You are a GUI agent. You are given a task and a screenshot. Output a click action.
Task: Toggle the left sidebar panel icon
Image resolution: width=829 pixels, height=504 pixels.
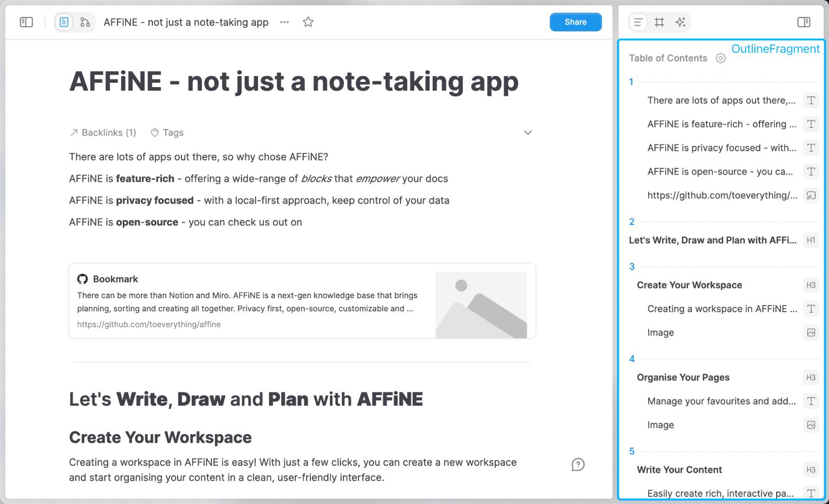26,22
